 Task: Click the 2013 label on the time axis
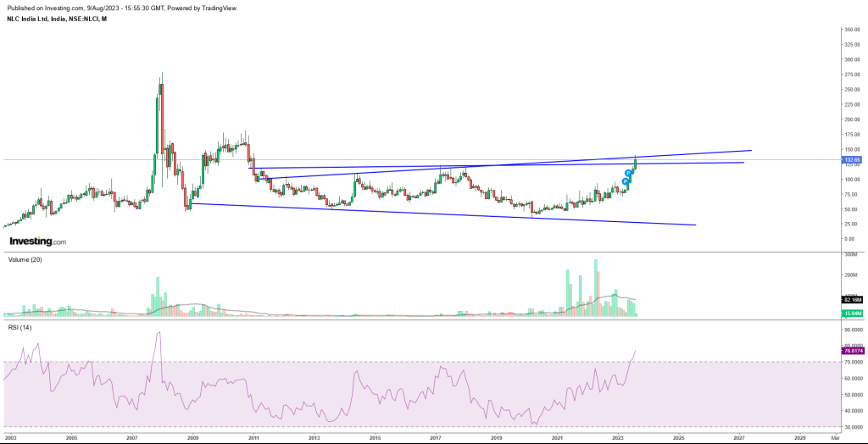click(x=314, y=438)
